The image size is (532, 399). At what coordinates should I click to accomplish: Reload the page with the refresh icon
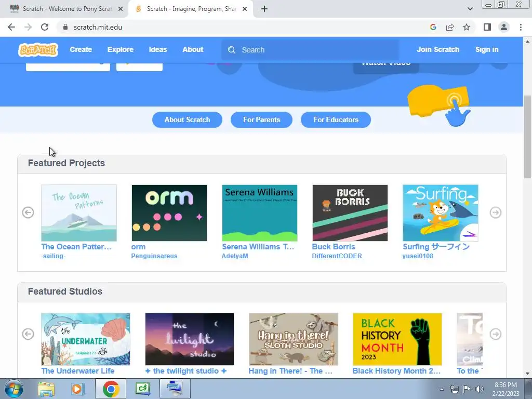(x=45, y=27)
